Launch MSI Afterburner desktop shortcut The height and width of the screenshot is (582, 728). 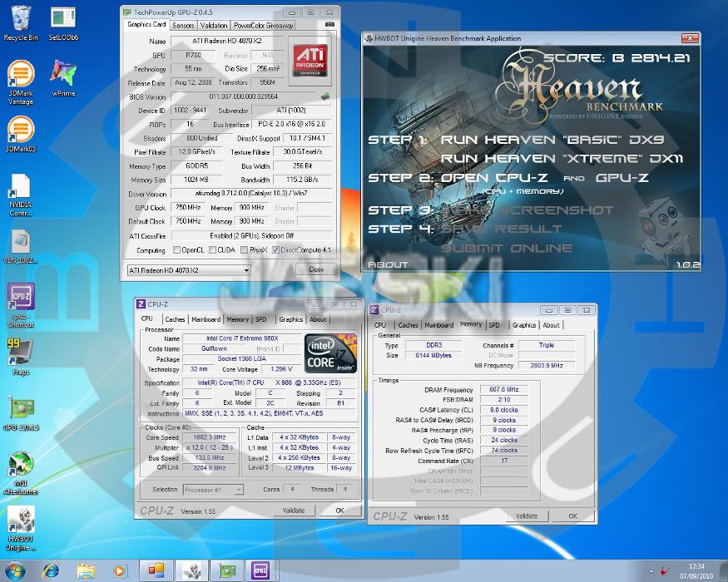(x=21, y=473)
